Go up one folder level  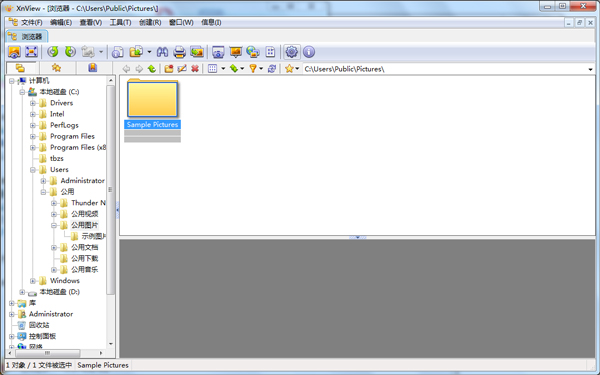[x=152, y=69]
